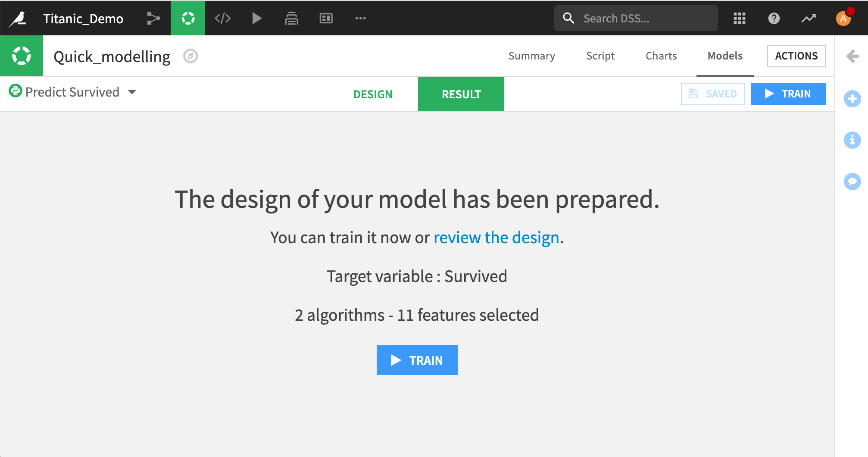The width and height of the screenshot is (868, 457).
Task: Click the '2 algorithms - 11 features selected' text
Action: 417,315
